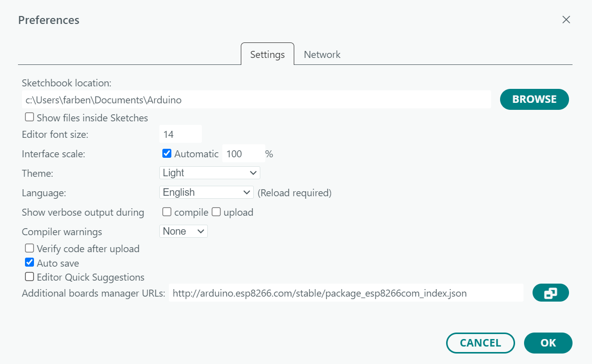Uncheck the Automatic interface scale checkbox
The height and width of the screenshot is (364, 592).
pyautogui.click(x=167, y=153)
